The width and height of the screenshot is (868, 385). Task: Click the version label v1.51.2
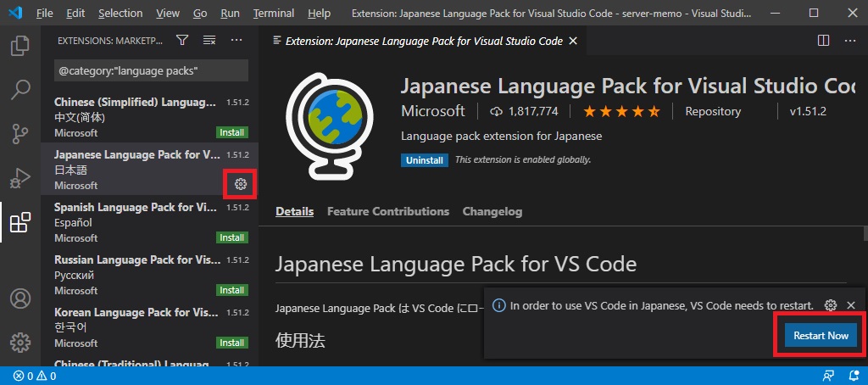[x=808, y=111]
